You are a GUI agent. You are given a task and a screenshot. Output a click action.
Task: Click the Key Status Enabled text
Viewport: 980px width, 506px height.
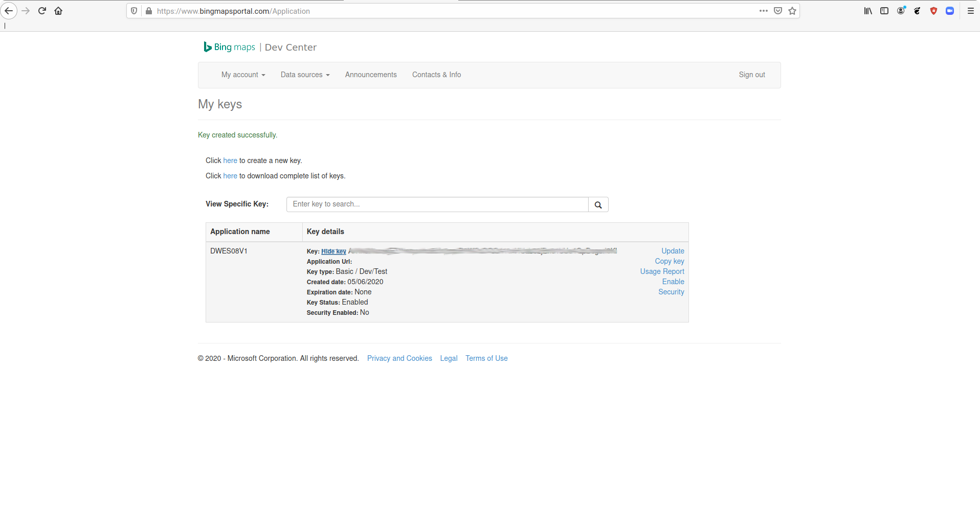[337, 302]
